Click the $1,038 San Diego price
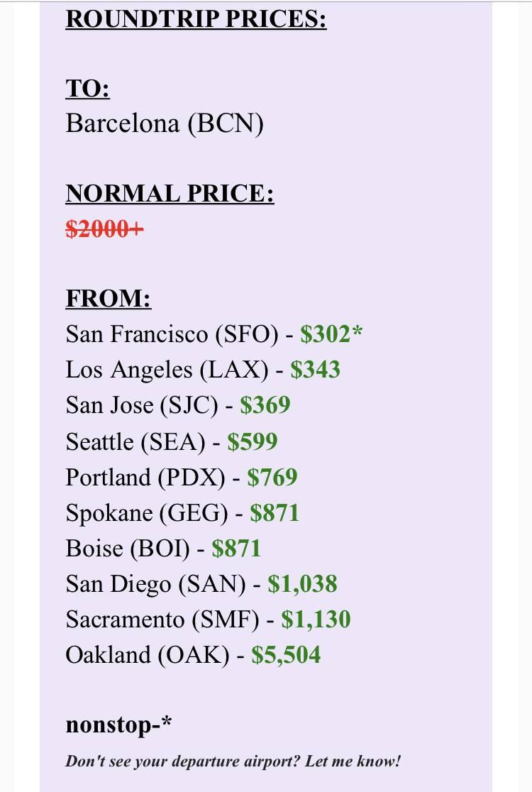Image resolution: width=532 pixels, height=792 pixels. [x=302, y=584]
